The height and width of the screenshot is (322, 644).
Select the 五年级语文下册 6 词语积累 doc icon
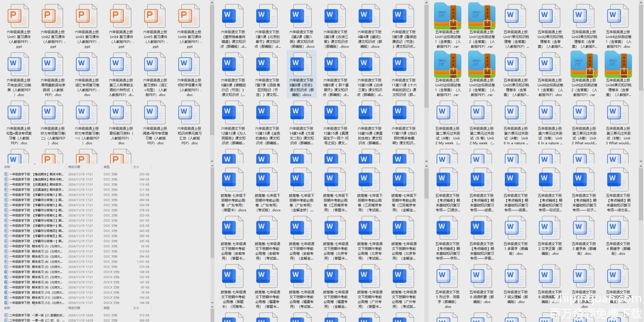pos(482,276)
